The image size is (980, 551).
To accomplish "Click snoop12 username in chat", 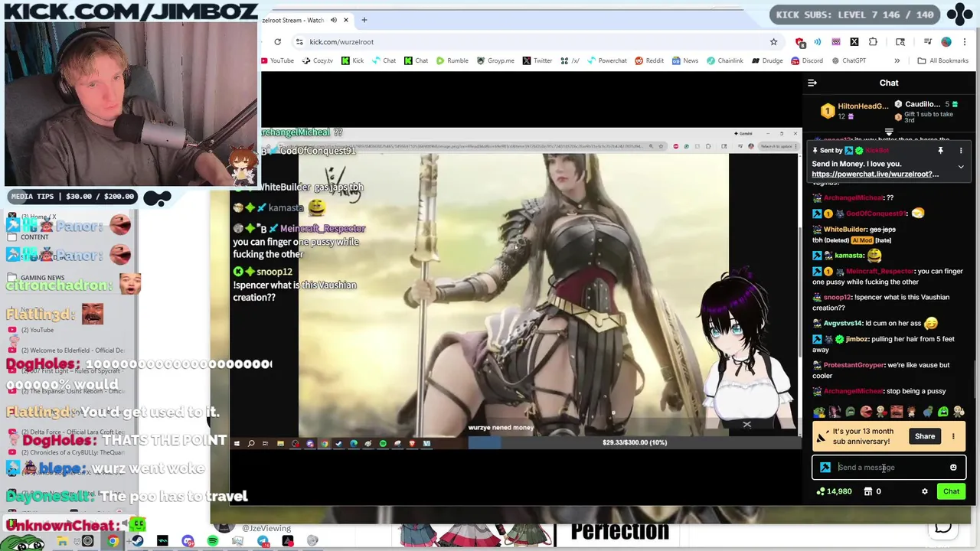I will click(x=838, y=297).
